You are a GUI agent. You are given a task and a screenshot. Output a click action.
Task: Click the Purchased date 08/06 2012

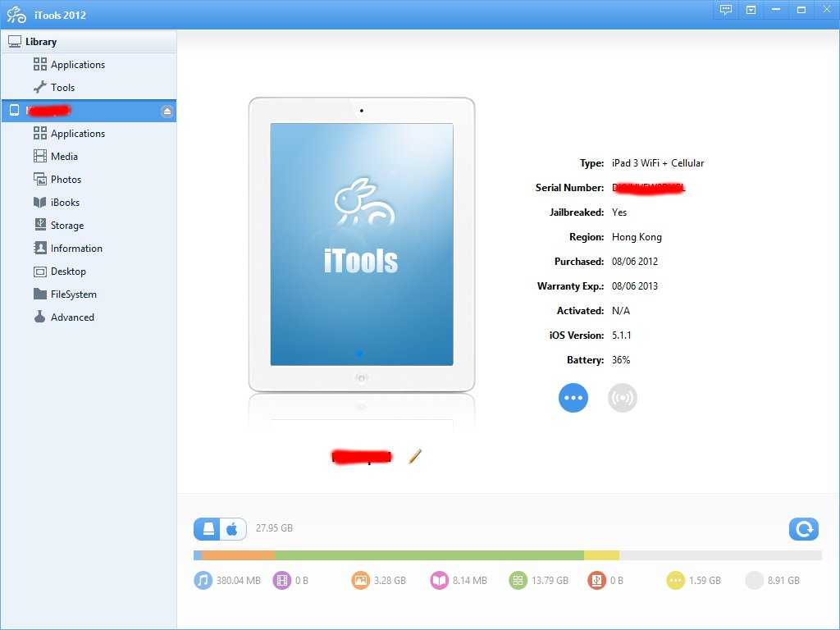click(x=635, y=262)
